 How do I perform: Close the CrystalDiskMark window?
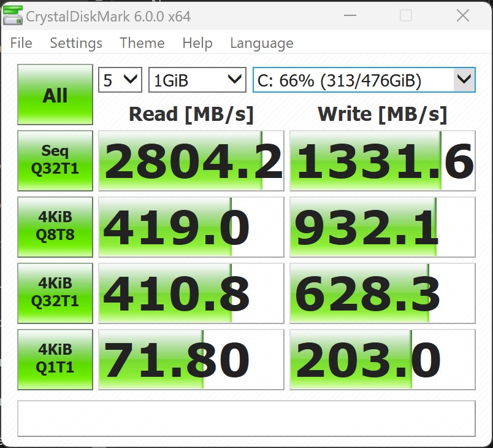point(463,15)
